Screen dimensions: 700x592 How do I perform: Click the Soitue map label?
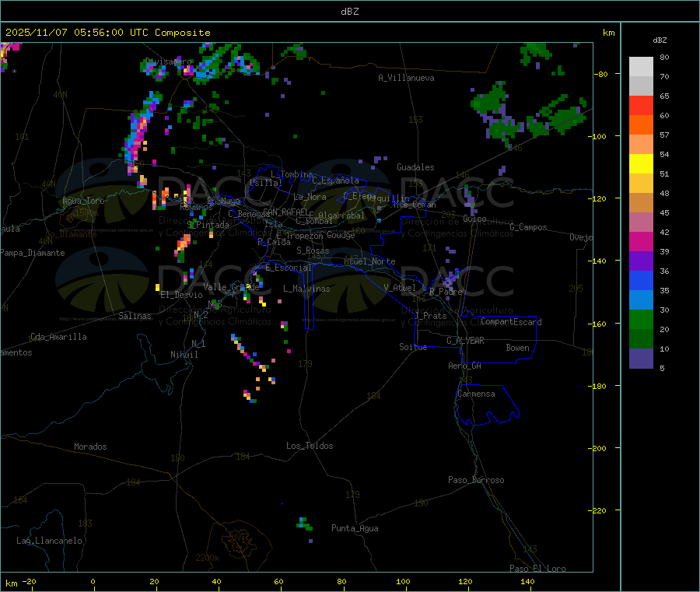(x=413, y=347)
